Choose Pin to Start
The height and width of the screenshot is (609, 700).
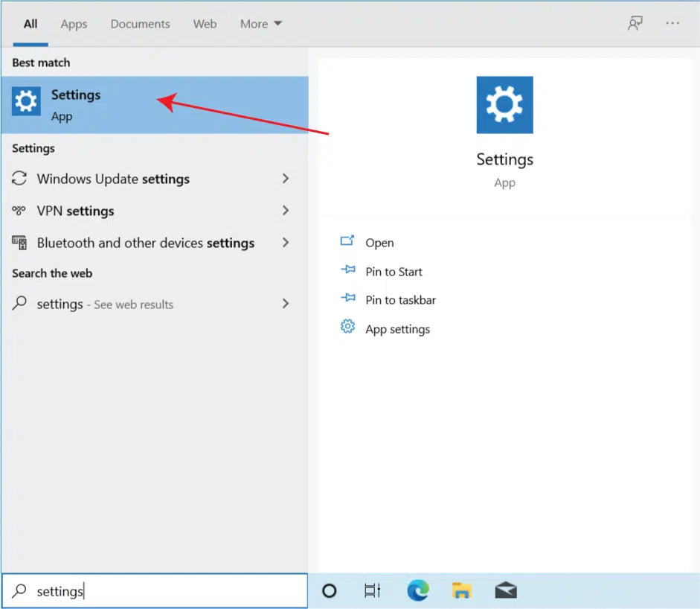tap(394, 272)
